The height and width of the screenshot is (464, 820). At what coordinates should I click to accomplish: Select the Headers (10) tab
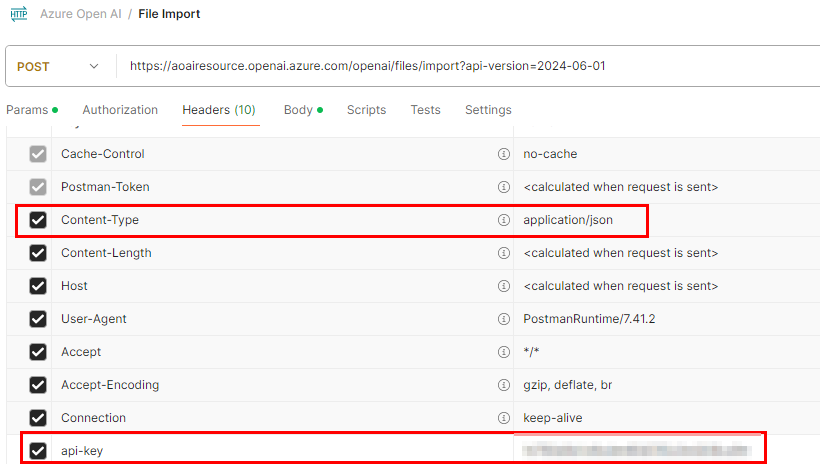219,110
